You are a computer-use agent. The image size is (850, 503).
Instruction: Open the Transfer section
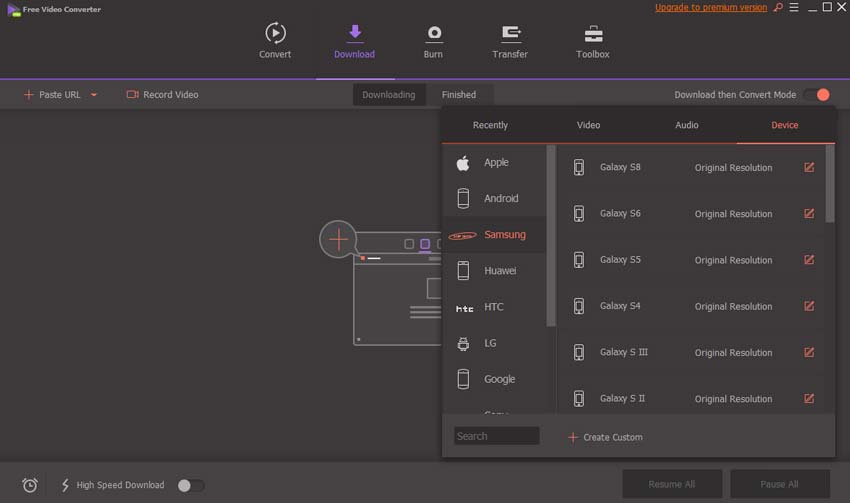pyautogui.click(x=510, y=41)
